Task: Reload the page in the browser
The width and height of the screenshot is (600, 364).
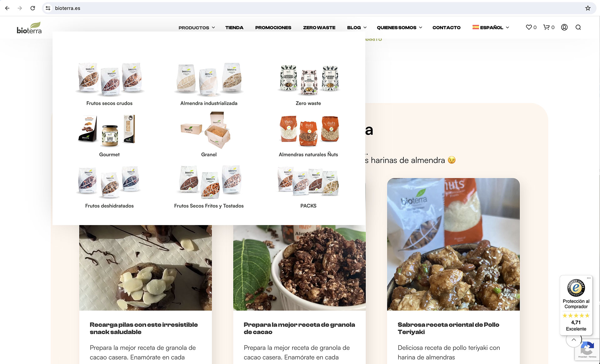Action: click(32, 8)
